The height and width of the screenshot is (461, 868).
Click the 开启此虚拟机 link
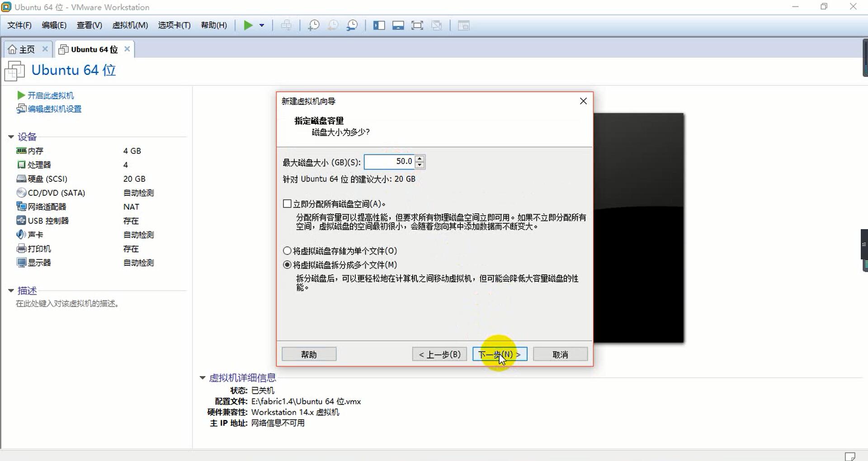coord(51,95)
